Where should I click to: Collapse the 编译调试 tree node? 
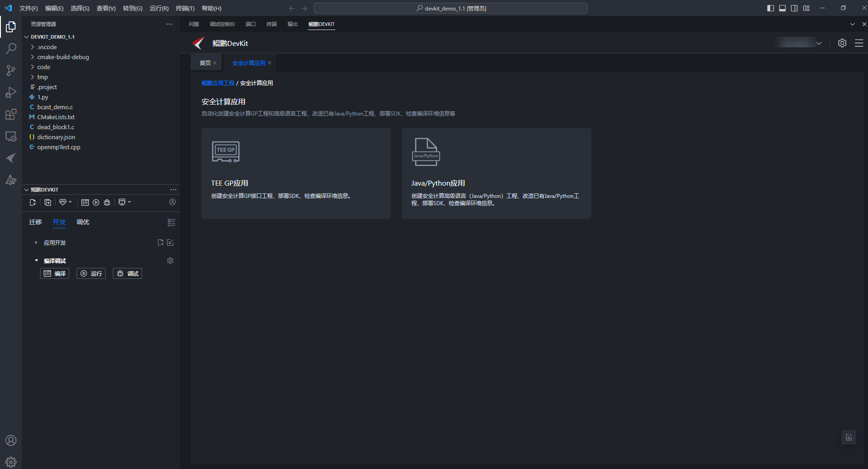(x=36, y=261)
